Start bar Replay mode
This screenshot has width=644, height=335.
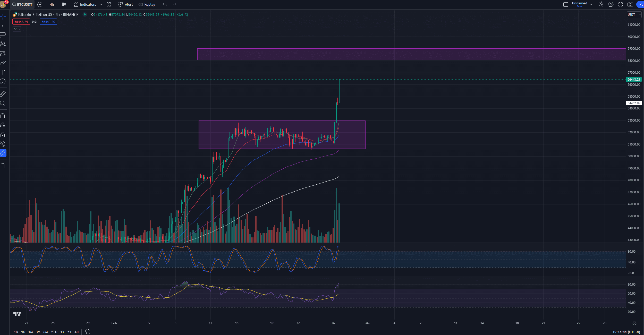(147, 4)
